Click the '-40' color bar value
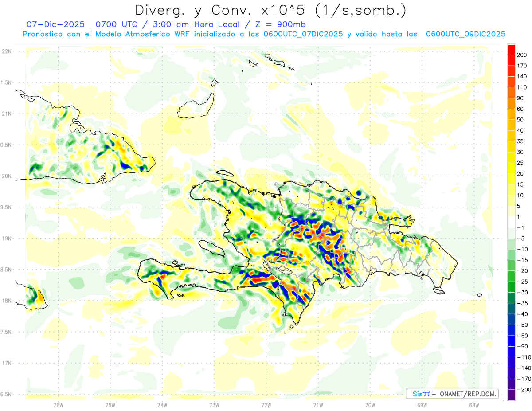The image size is (532, 411). pos(522,314)
